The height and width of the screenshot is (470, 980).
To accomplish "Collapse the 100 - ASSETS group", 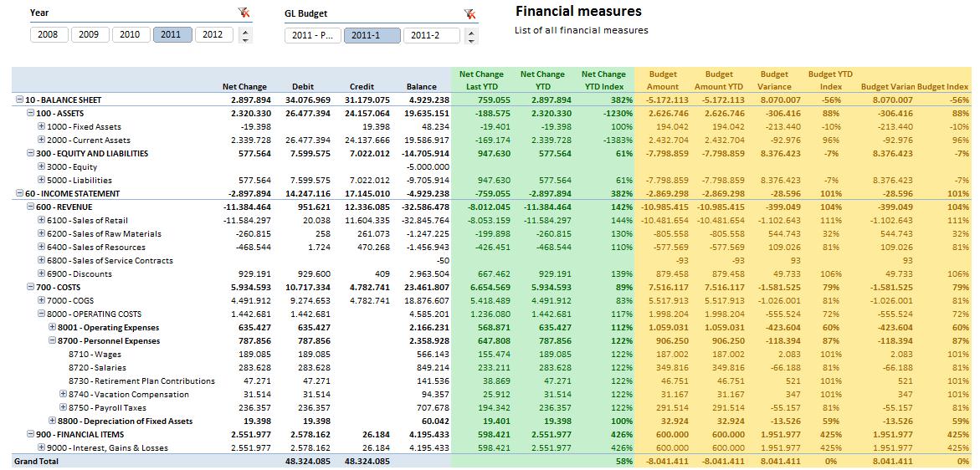I will click(30, 113).
